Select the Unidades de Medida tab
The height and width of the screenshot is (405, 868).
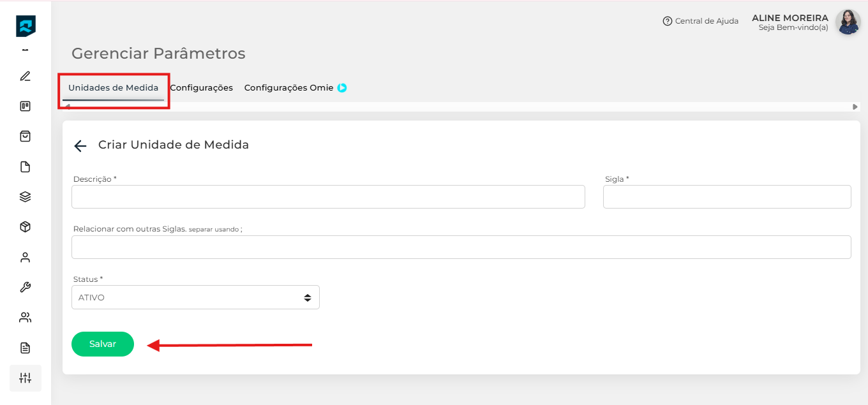[113, 88]
